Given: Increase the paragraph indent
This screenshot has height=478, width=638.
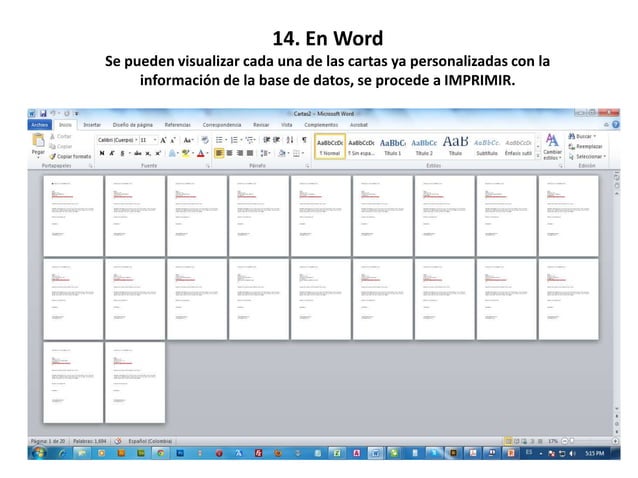Looking at the screenshot, I should pos(277,140).
